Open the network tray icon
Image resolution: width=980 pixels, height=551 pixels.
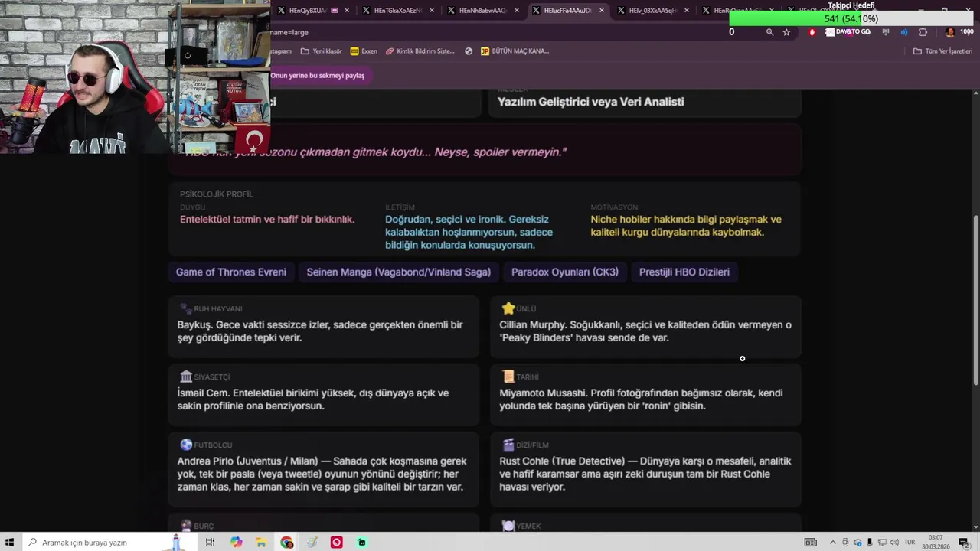coord(882,543)
